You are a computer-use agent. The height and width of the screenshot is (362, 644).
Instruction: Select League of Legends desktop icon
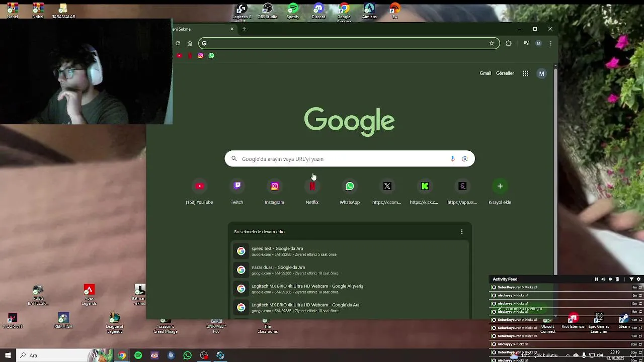click(114, 323)
